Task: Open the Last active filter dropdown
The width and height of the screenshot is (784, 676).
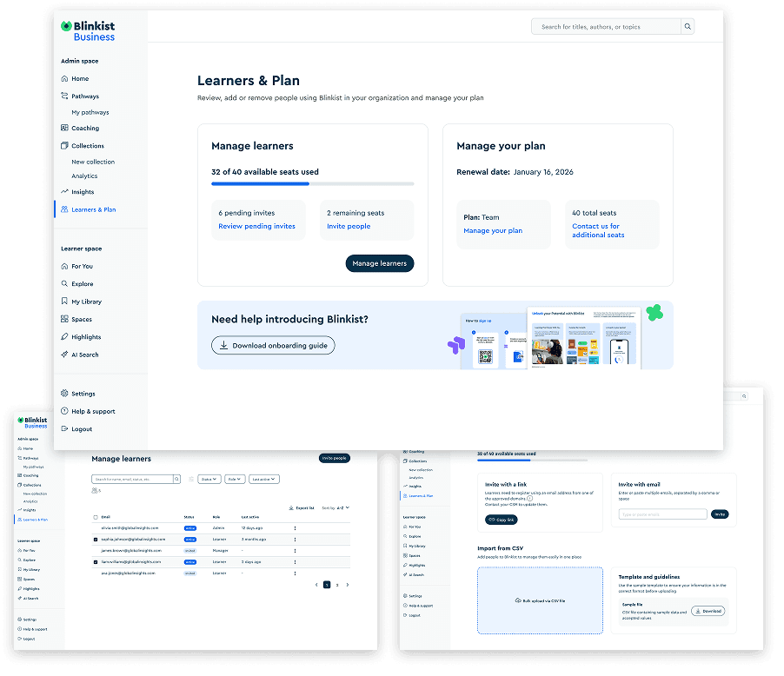Action: pyautogui.click(x=264, y=479)
